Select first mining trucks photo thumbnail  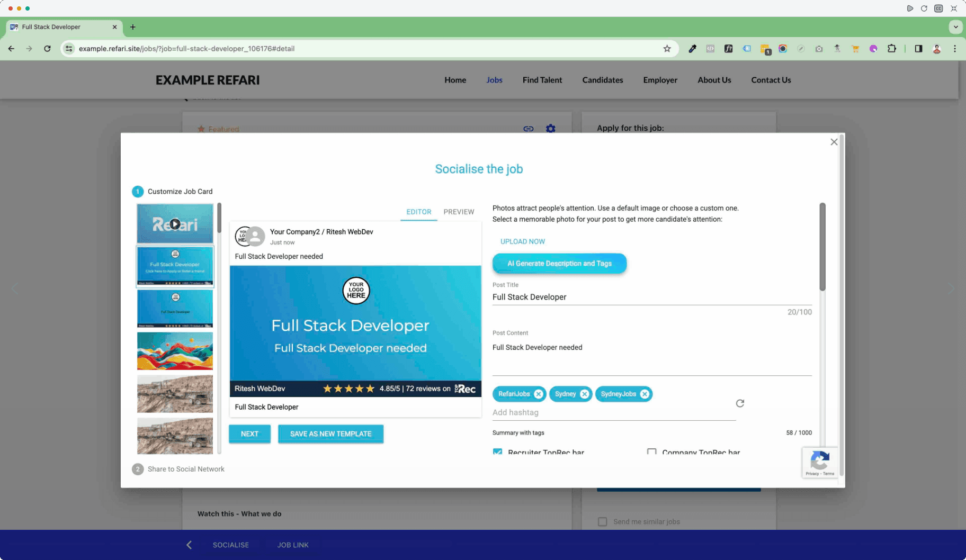click(x=175, y=394)
